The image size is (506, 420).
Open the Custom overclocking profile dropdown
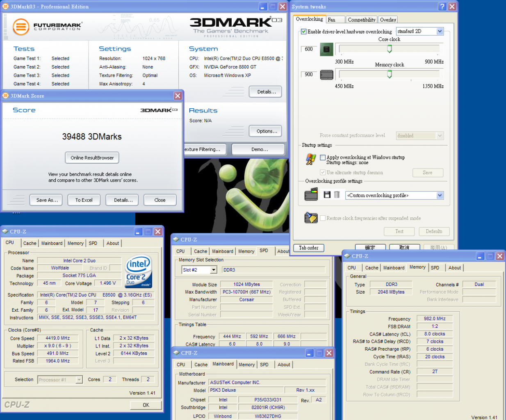[x=440, y=195]
